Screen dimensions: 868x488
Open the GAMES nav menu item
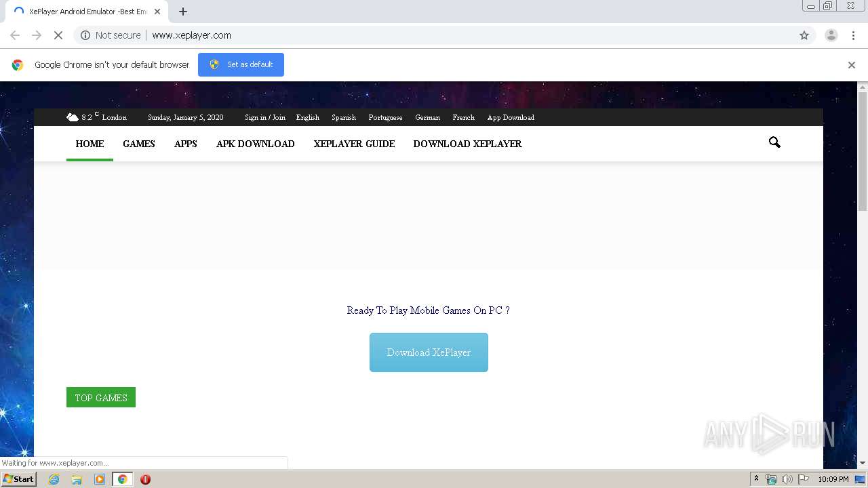(139, 144)
